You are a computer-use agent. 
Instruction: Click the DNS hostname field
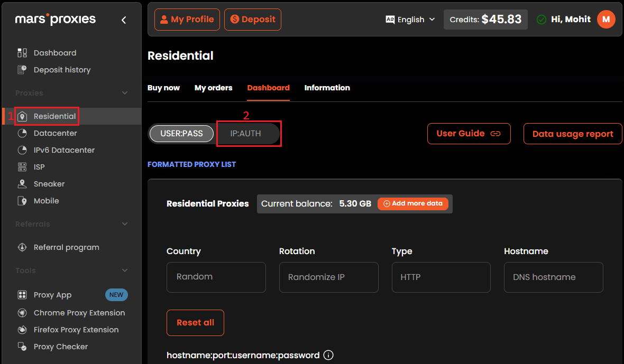(553, 277)
